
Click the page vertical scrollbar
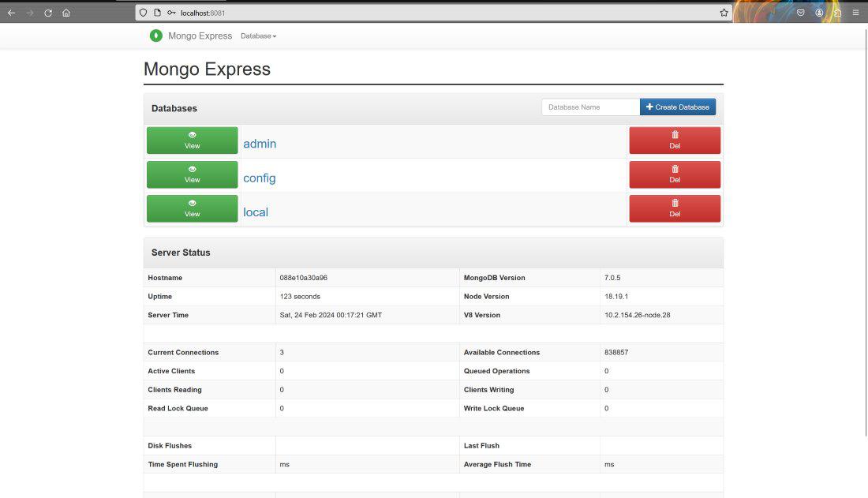(x=865, y=231)
